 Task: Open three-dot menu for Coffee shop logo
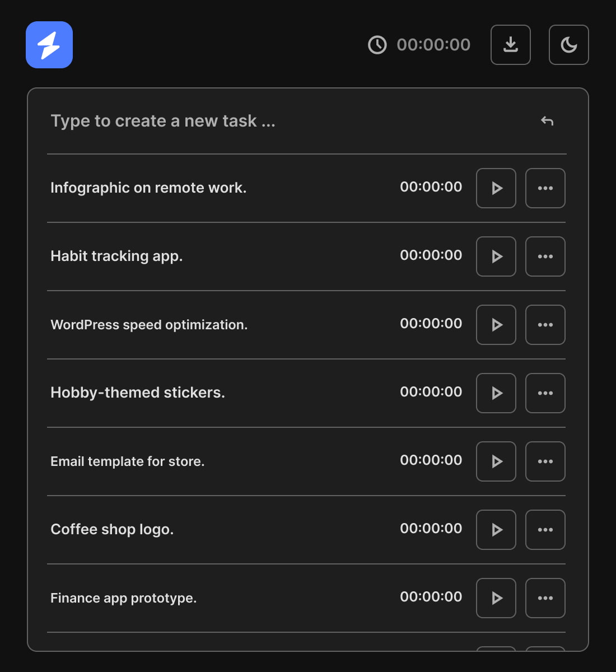[545, 530]
